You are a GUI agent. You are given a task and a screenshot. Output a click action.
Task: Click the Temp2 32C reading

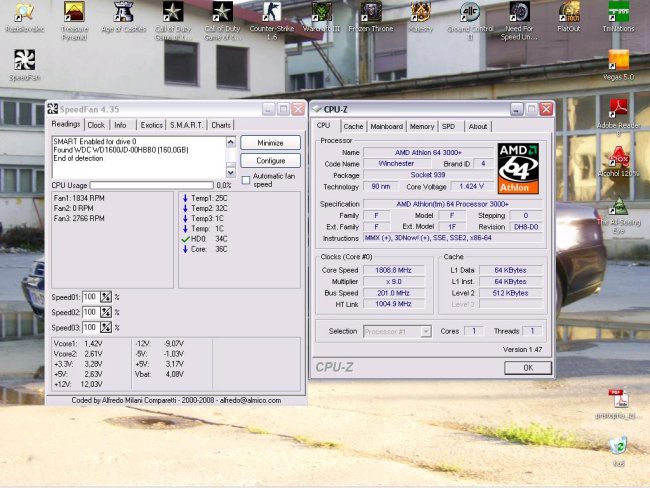coord(204,209)
